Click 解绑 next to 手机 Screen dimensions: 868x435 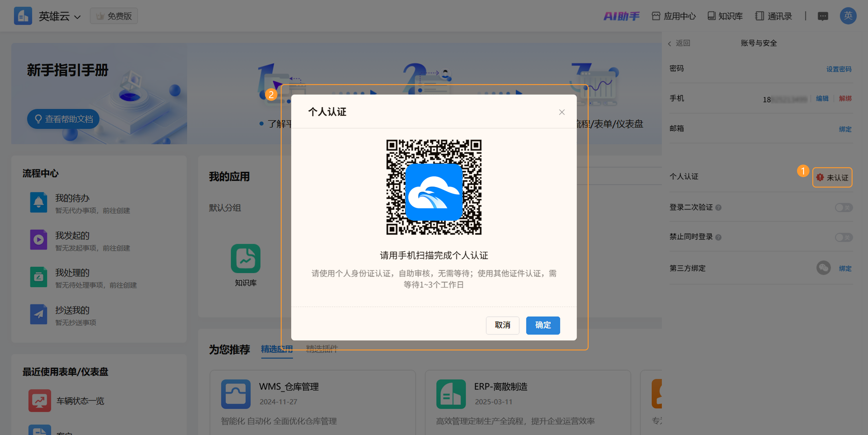click(x=845, y=98)
